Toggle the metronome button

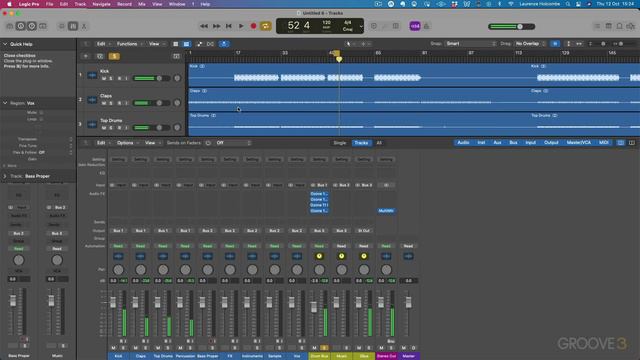(427, 26)
